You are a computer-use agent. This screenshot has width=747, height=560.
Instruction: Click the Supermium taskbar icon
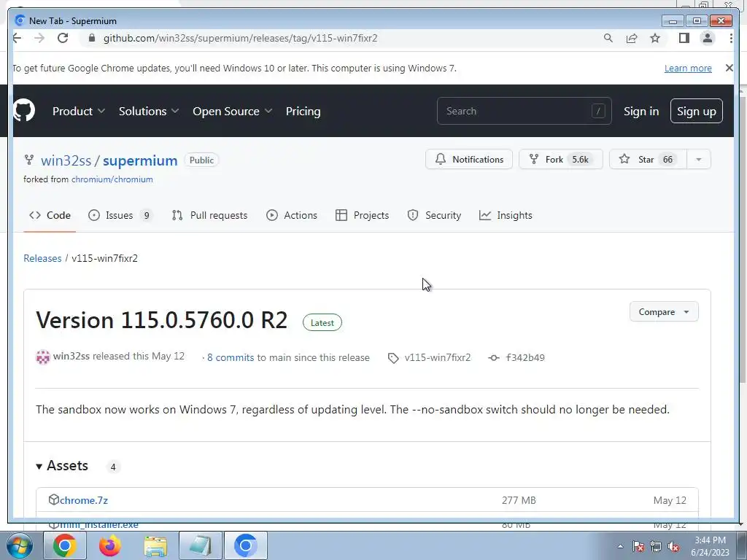246,545
